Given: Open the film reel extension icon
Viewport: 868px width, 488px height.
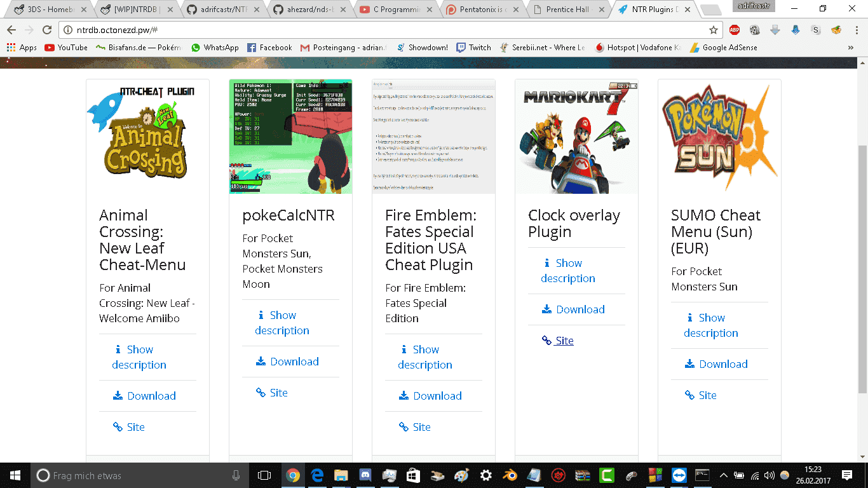Looking at the screenshot, I should (755, 30).
